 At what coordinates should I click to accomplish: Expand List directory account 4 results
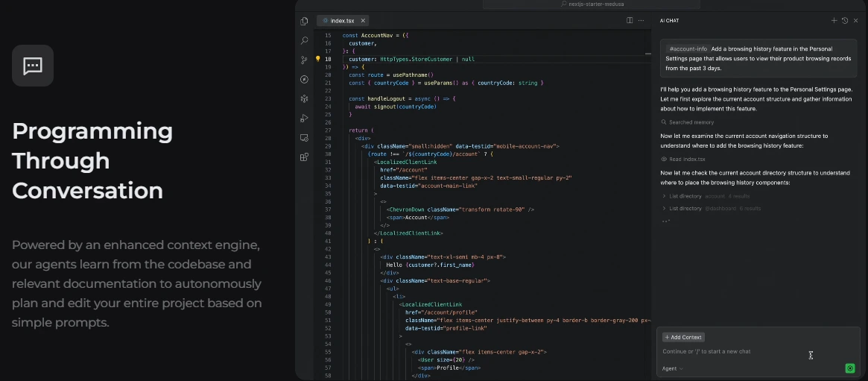click(706, 196)
